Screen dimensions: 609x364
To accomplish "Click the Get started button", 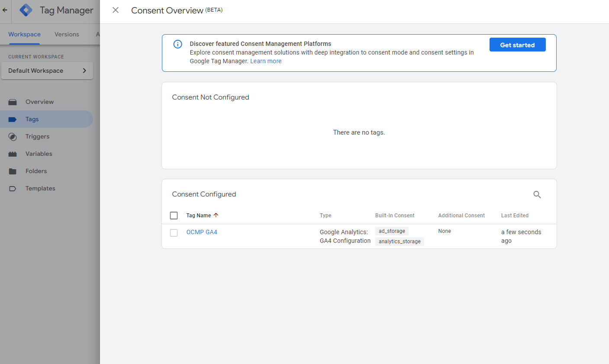I will tap(517, 45).
